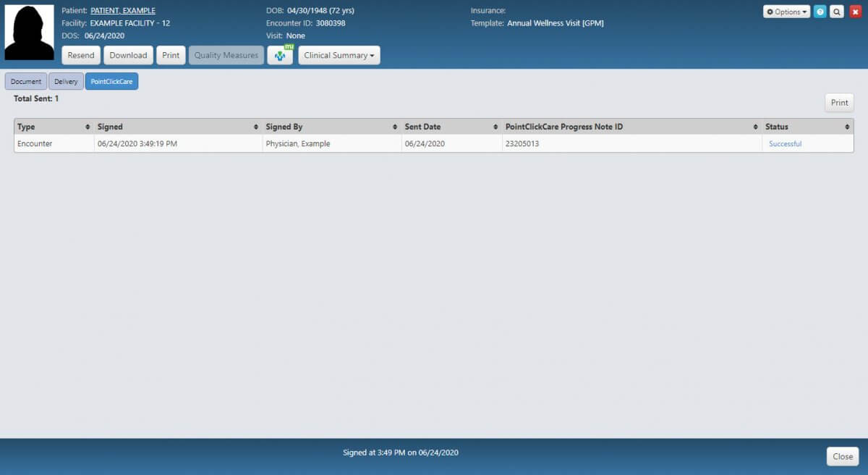Click the header Print button beside Download
This screenshot has width=868, height=475.
click(x=171, y=55)
